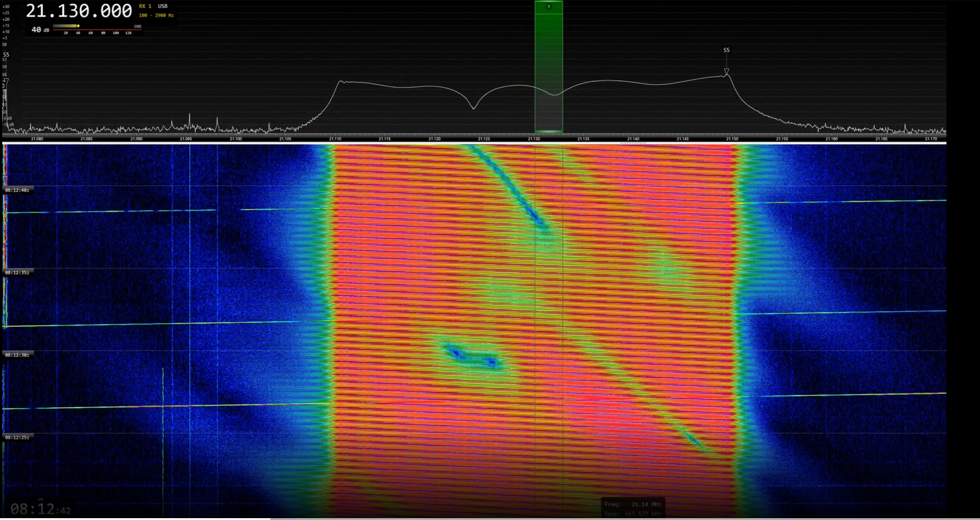
Task: Click the USB demodulation mode label
Action: coord(162,6)
